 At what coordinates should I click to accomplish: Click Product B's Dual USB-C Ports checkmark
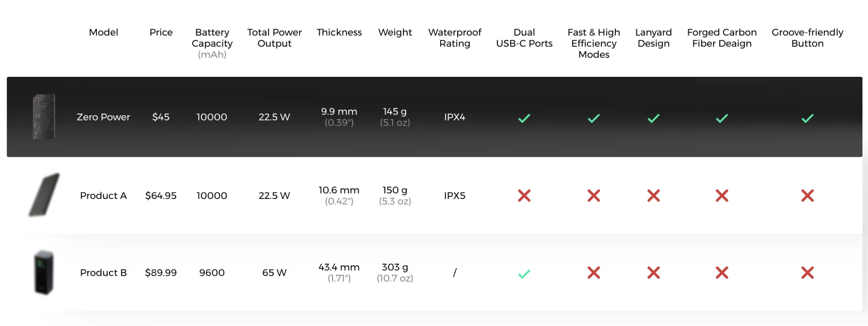(x=524, y=274)
